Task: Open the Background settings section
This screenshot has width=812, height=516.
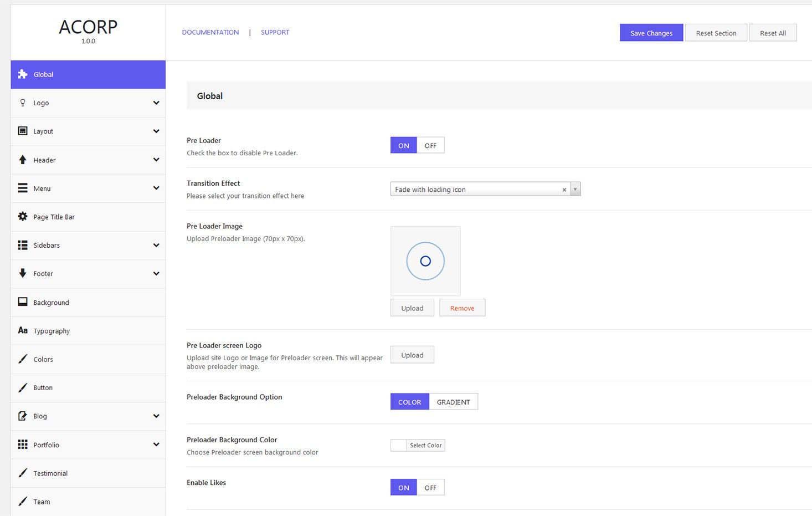Action: point(51,303)
